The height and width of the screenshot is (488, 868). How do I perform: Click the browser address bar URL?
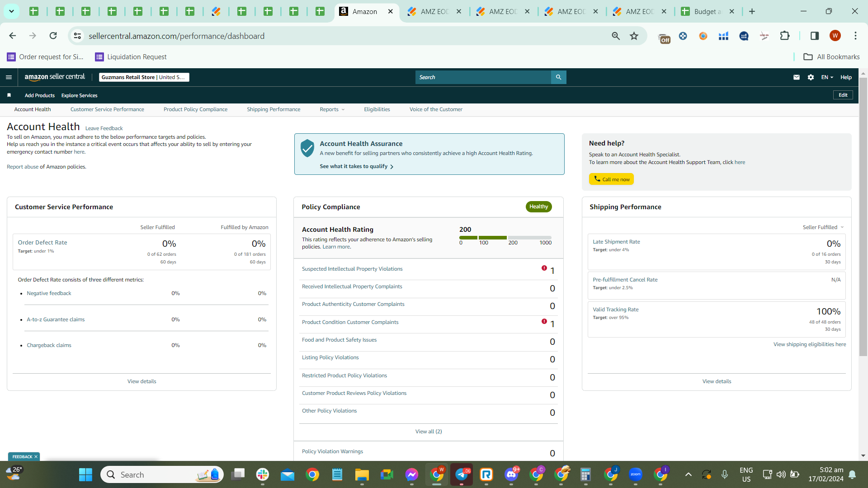coord(176,36)
